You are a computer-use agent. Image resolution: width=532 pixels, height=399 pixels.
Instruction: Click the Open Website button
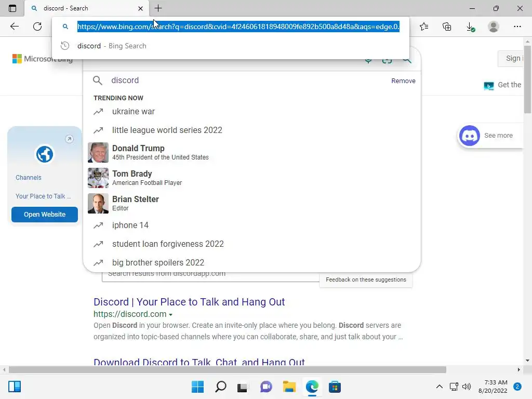pyautogui.click(x=45, y=215)
